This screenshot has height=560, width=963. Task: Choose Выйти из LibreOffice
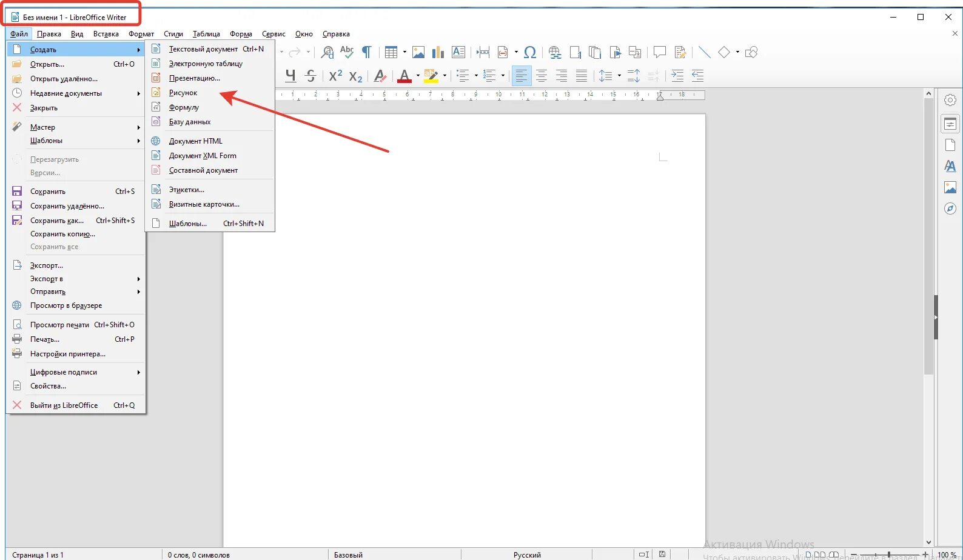pyautogui.click(x=76, y=405)
